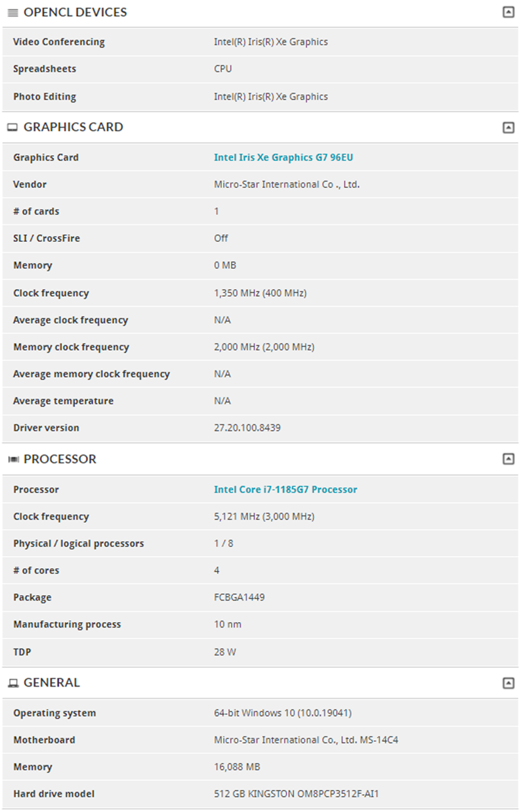520x812 pixels.
Task: Collapse the Graphics Card section
Action: (509, 128)
